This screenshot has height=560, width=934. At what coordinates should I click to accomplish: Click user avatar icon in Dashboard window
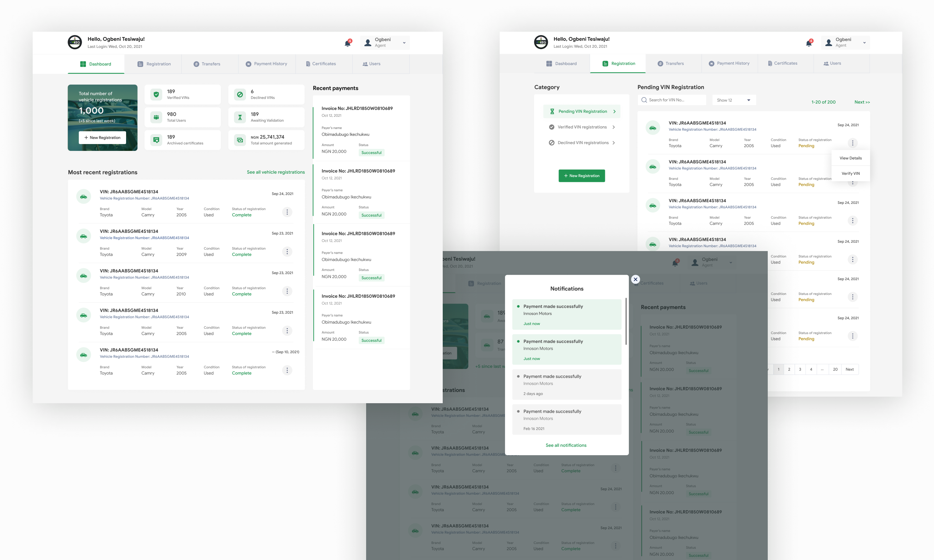[368, 43]
